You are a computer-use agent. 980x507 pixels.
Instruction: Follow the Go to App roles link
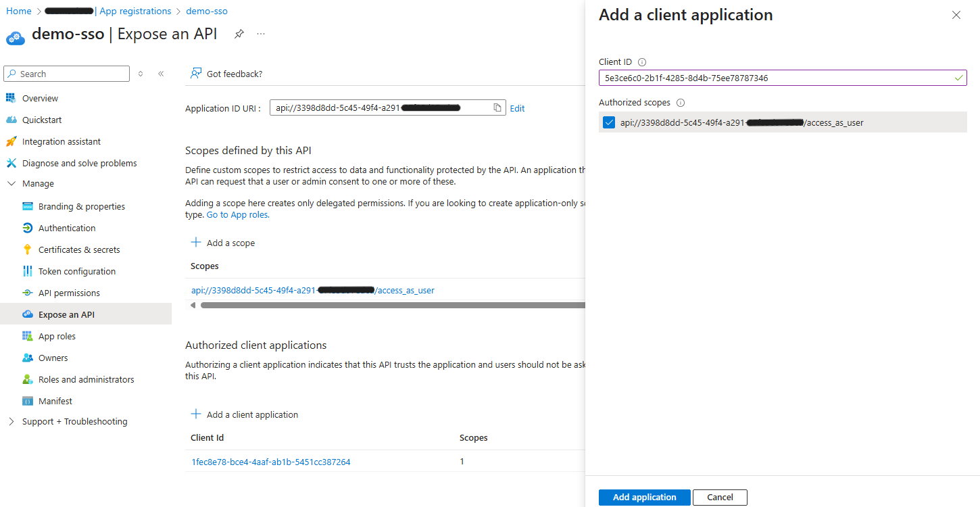tap(237, 214)
